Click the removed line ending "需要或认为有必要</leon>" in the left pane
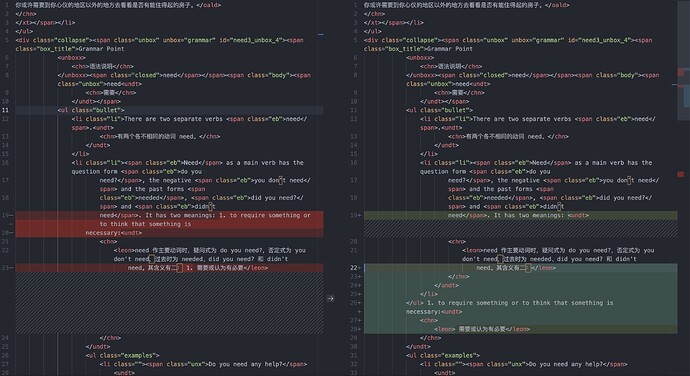 198,268
